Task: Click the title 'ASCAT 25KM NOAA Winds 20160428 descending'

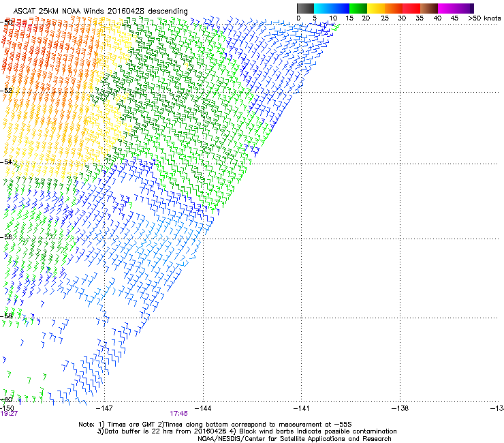Action: (101, 11)
